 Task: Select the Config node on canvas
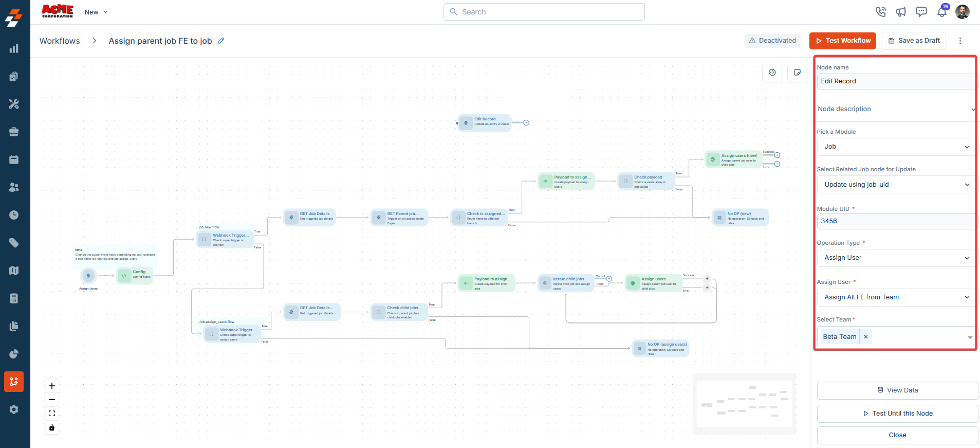point(135,276)
